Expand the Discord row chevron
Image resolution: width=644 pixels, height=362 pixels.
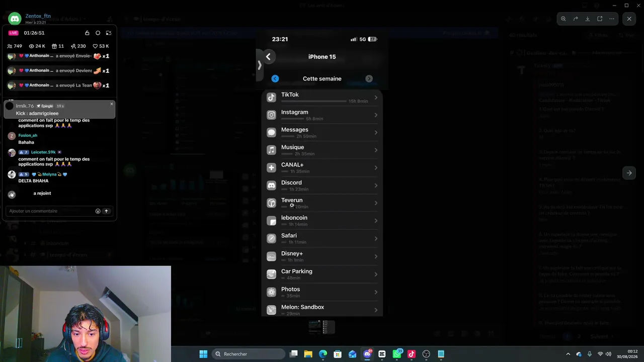(x=376, y=186)
